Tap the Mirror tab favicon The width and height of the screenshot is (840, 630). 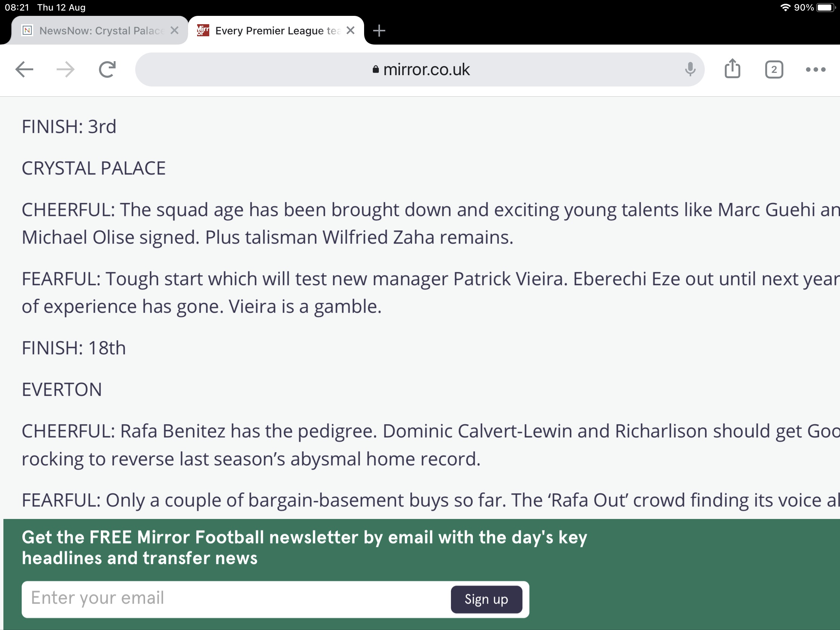click(203, 30)
